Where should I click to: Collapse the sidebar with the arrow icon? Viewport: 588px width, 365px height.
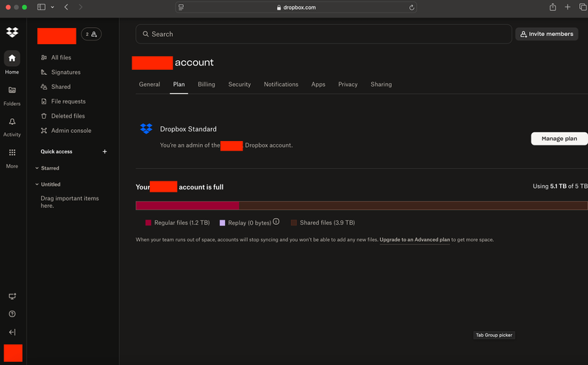click(x=12, y=332)
